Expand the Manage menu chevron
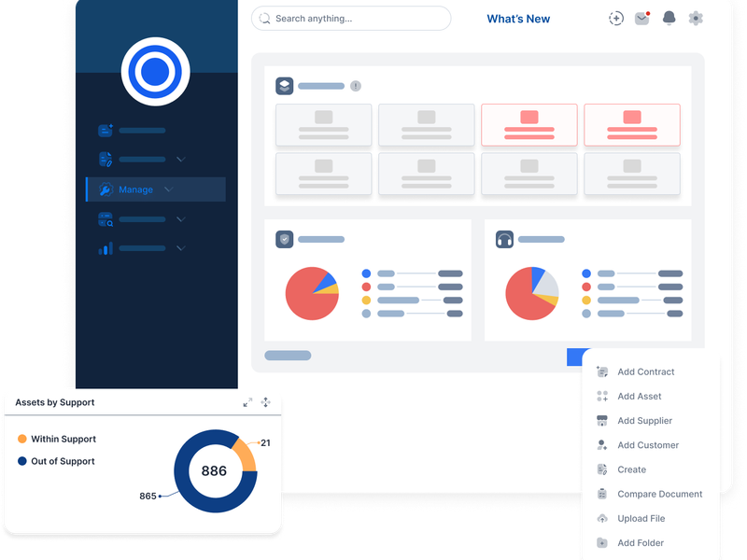747x560 pixels. 168,189
